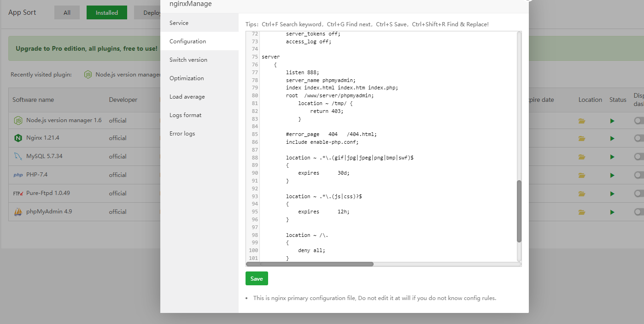
Task: Click the Nginx 1.21.4 green logo icon
Action: (18, 138)
